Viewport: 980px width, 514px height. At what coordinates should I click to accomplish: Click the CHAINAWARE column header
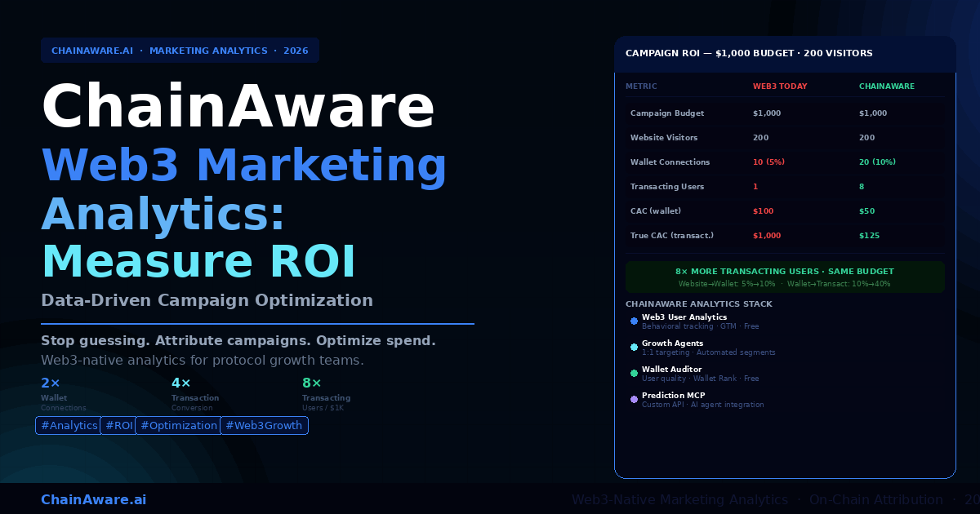tap(886, 86)
